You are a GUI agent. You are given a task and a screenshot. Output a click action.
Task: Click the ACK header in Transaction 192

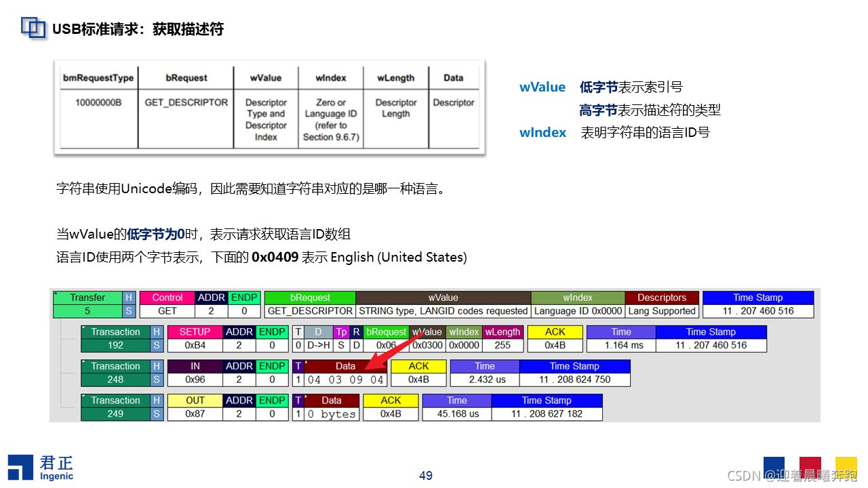[555, 332]
